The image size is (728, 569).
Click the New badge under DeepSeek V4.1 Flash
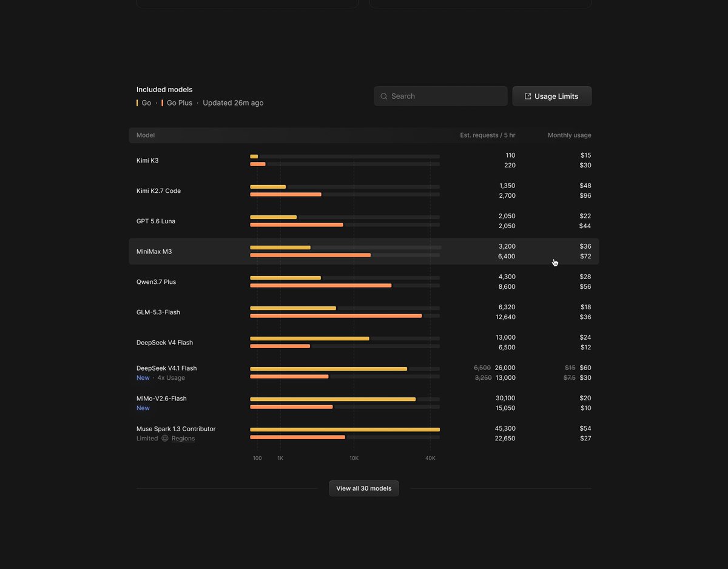pos(143,378)
